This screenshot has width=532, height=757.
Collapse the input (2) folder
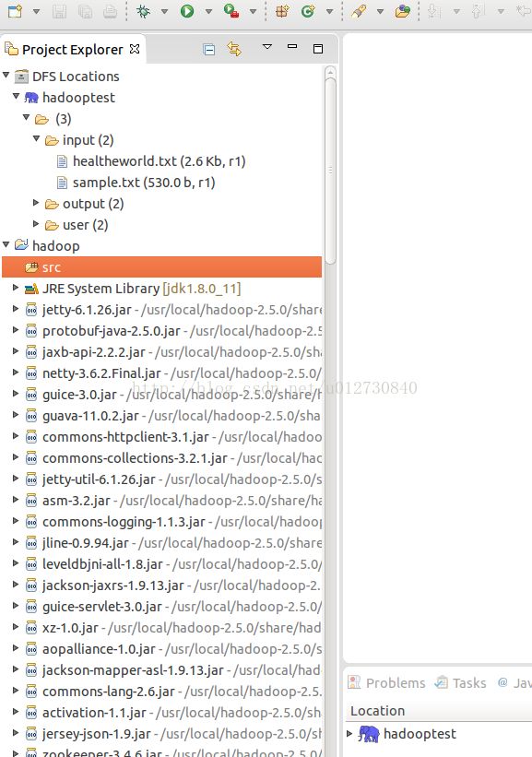coord(36,138)
